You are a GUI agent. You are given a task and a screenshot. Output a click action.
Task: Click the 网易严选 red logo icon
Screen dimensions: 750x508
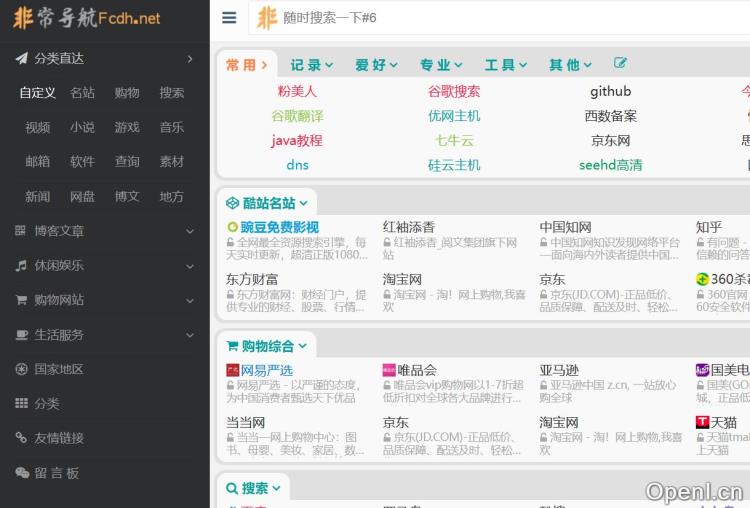232,370
